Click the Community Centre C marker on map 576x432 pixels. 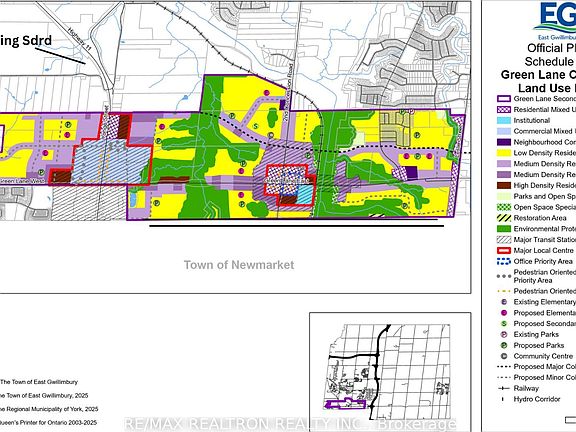[x=270, y=135]
